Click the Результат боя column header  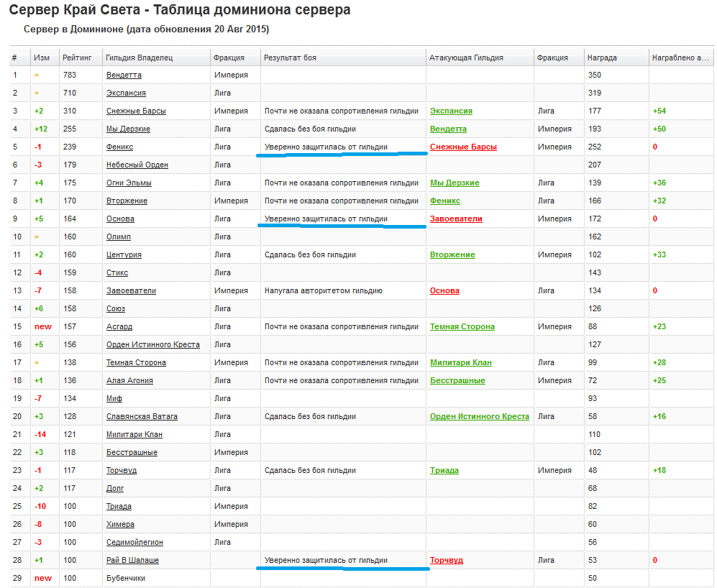(x=290, y=58)
